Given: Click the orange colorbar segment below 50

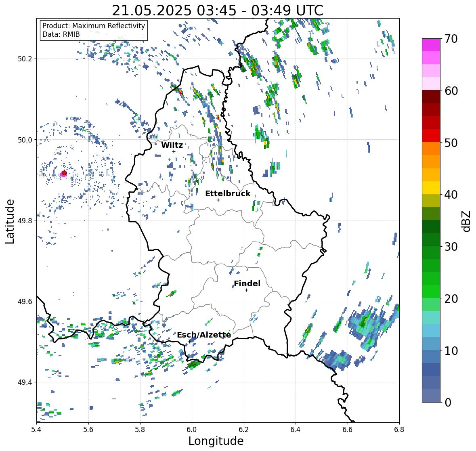Looking at the screenshot, I should point(431,149).
